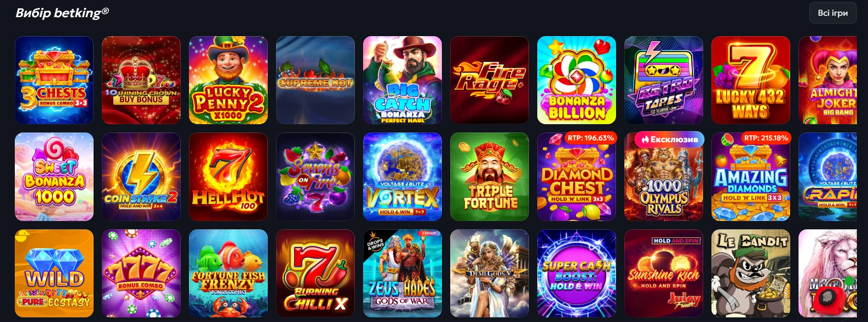
Task: Open the Fire Rage game
Action: [490, 80]
